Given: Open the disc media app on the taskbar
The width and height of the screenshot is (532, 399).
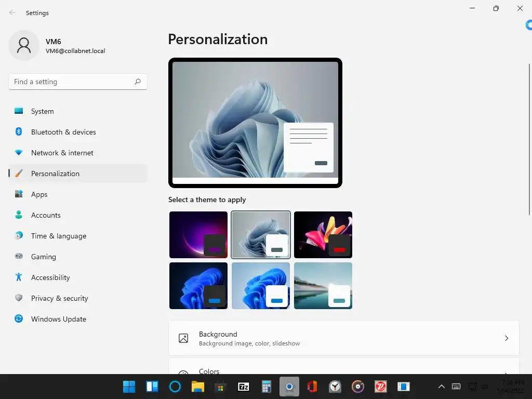Looking at the screenshot, I should point(358,387).
